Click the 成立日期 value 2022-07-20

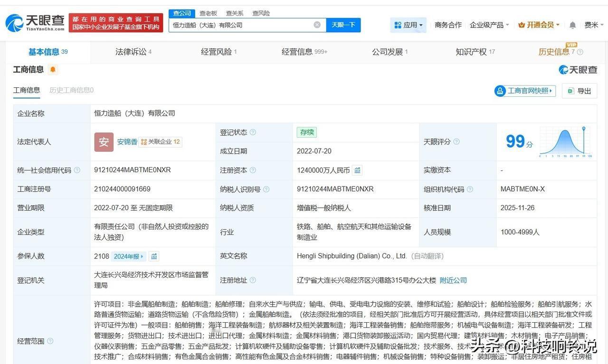(314, 151)
